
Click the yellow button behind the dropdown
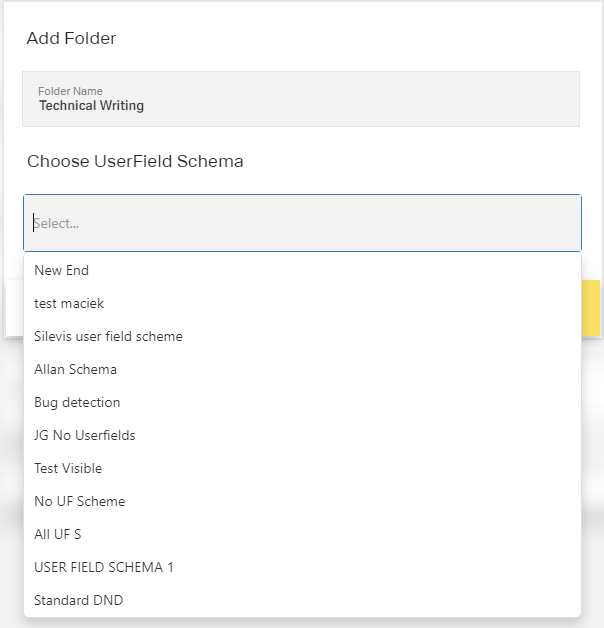[x=591, y=308]
